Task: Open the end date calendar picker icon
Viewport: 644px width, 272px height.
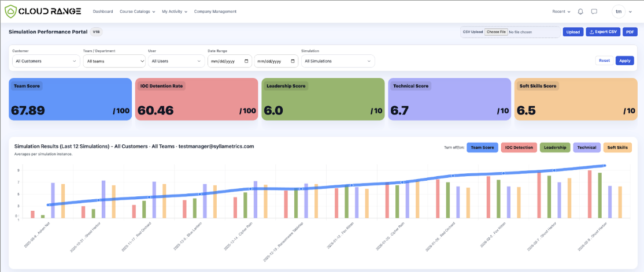Action: [x=293, y=61]
